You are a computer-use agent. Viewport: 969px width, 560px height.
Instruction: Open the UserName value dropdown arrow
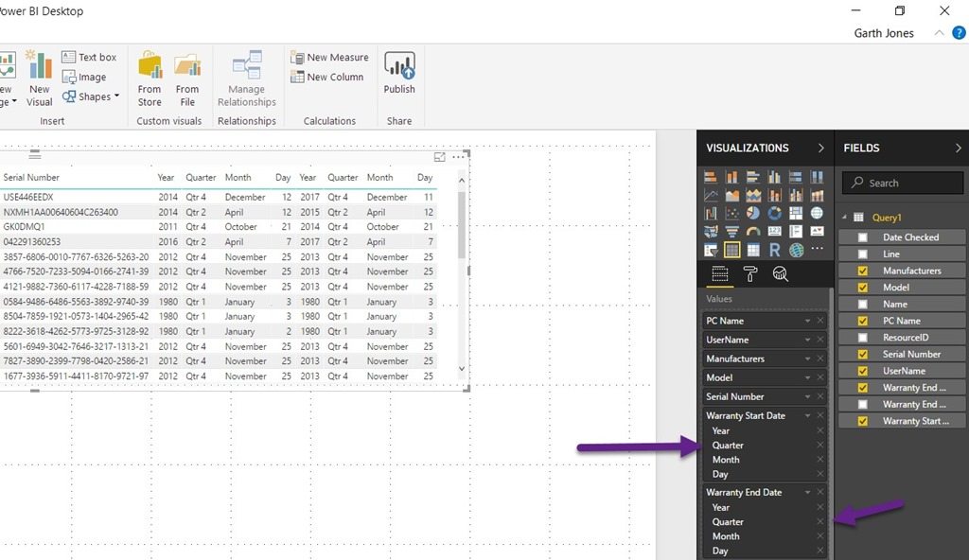coord(807,340)
